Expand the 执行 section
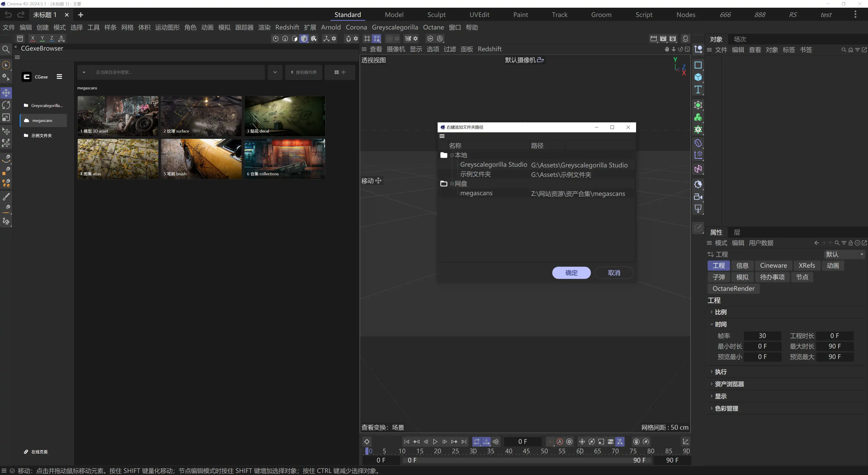Image resolution: width=868 pixels, height=475 pixels. 712,372
